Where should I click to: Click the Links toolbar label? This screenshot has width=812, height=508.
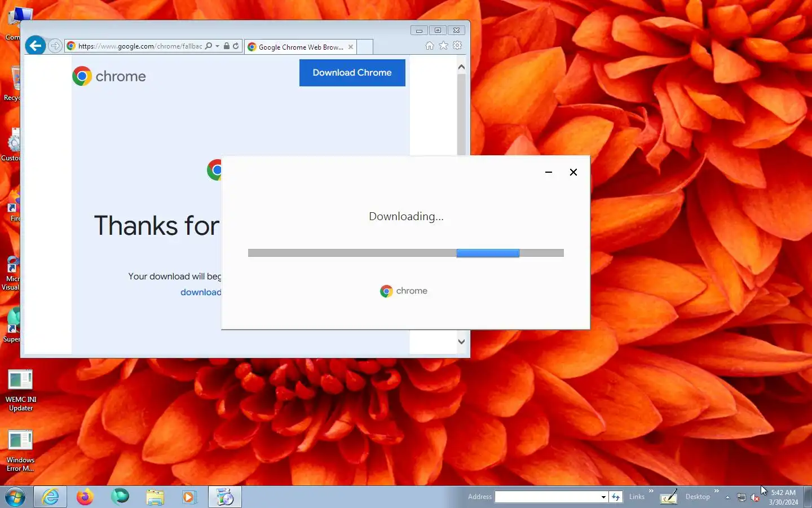(x=637, y=497)
